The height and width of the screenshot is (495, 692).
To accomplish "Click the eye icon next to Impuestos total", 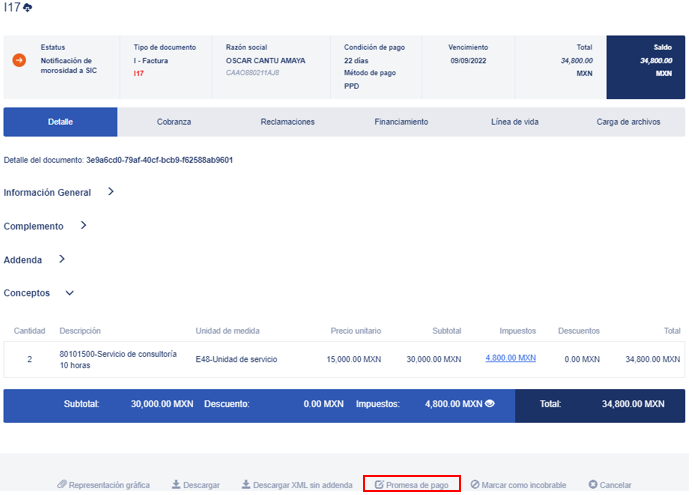I will point(489,404).
